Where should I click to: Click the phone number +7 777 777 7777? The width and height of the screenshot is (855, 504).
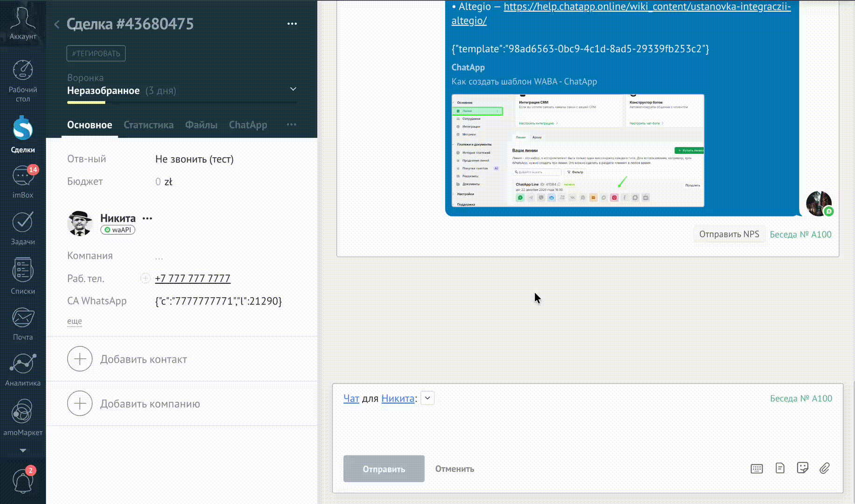[192, 279]
